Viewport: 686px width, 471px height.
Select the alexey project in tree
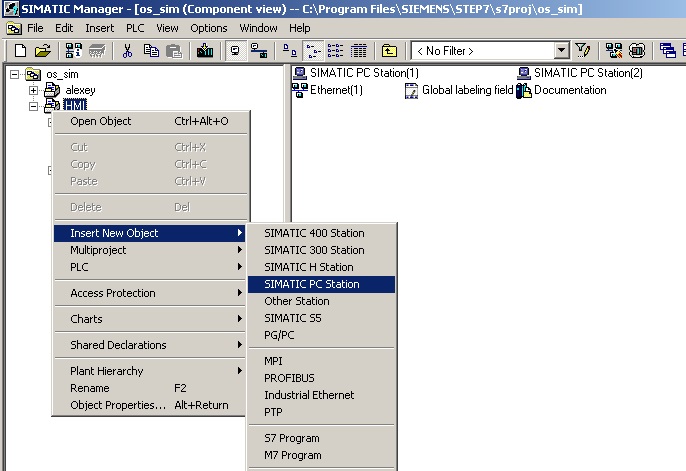point(80,90)
